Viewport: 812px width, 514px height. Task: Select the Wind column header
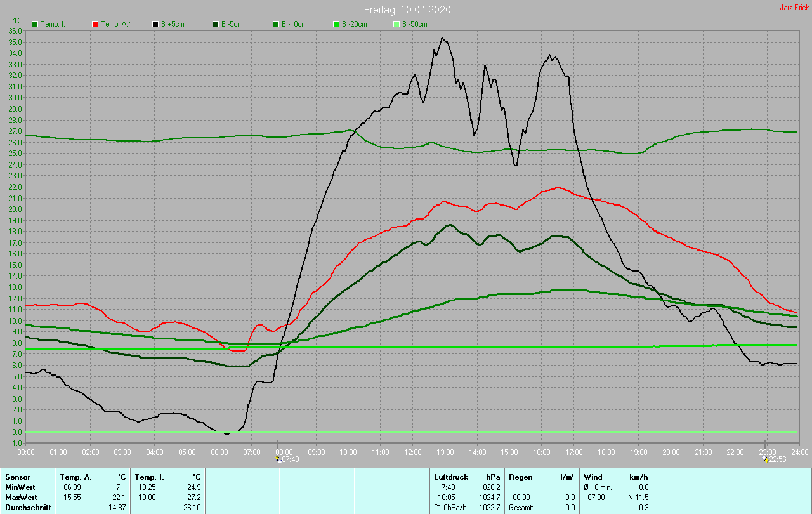(x=593, y=477)
